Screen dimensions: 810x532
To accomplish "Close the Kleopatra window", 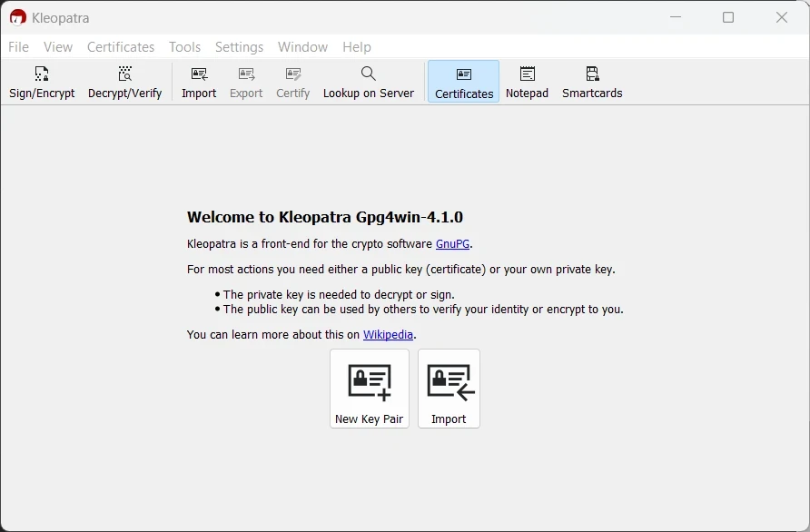I will 782,17.
